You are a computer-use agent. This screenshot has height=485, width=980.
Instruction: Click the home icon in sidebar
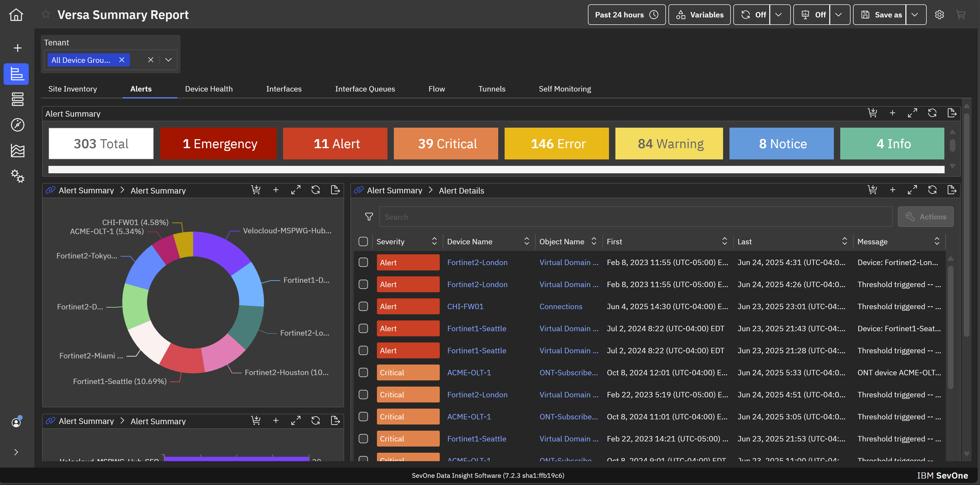tap(16, 15)
